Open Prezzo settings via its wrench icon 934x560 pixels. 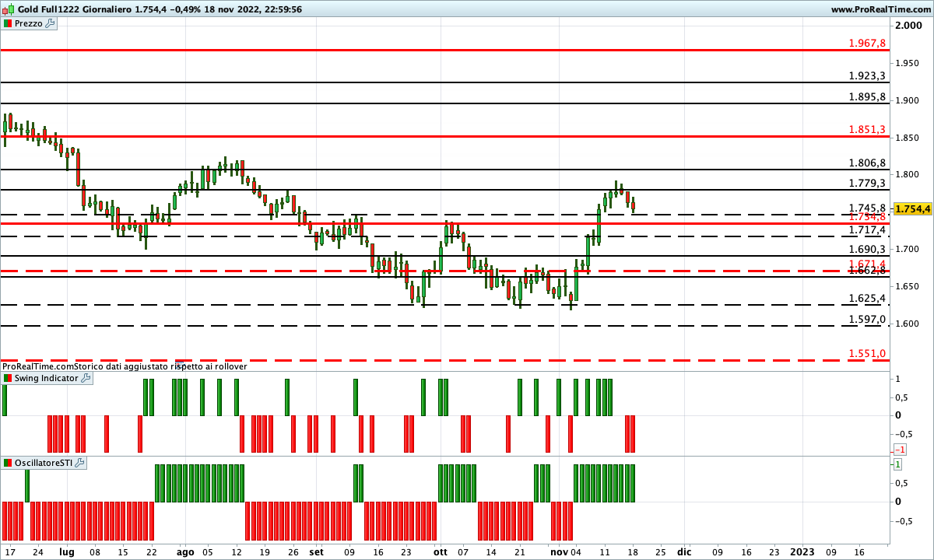click(51, 23)
